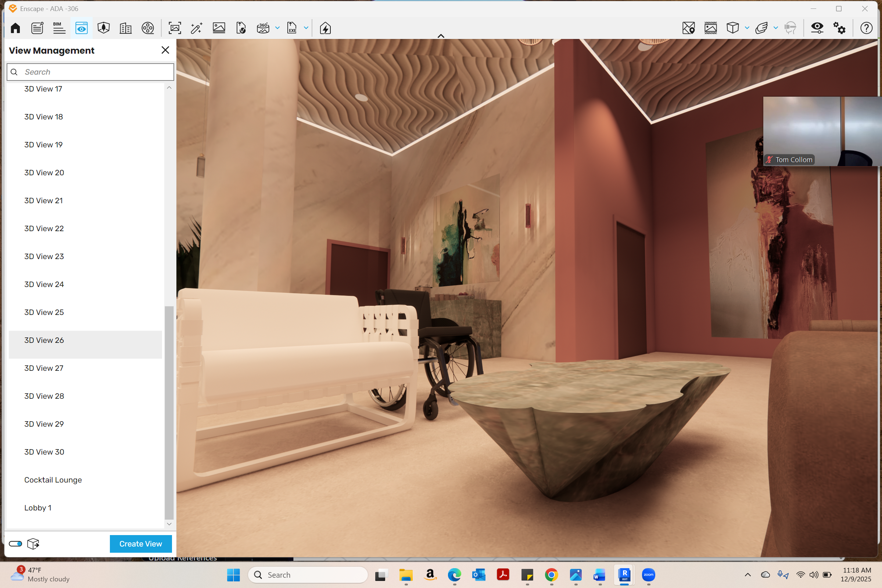The width and height of the screenshot is (882, 588).
Task: Close the View Management panel
Action: pyautogui.click(x=165, y=50)
